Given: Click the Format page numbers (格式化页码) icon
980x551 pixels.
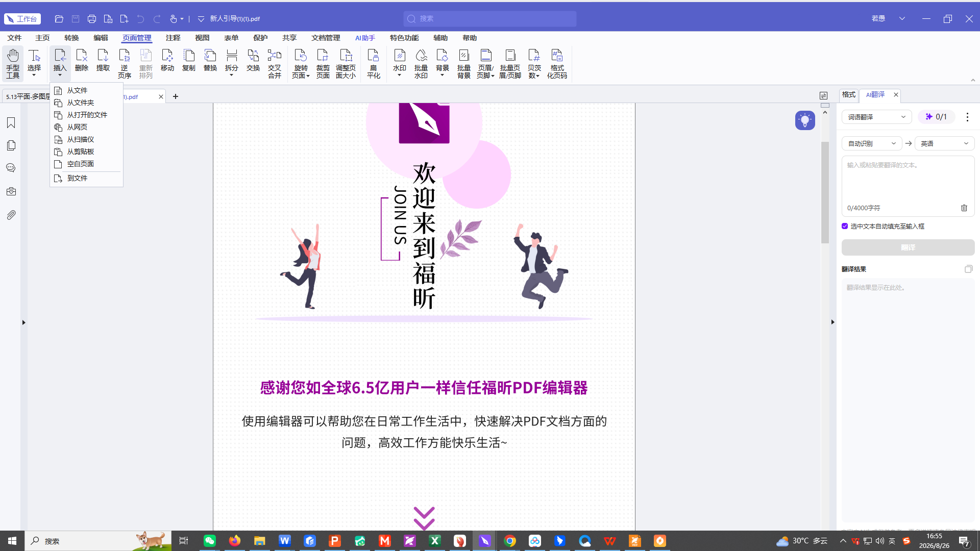Looking at the screenshot, I should [557, 63].
